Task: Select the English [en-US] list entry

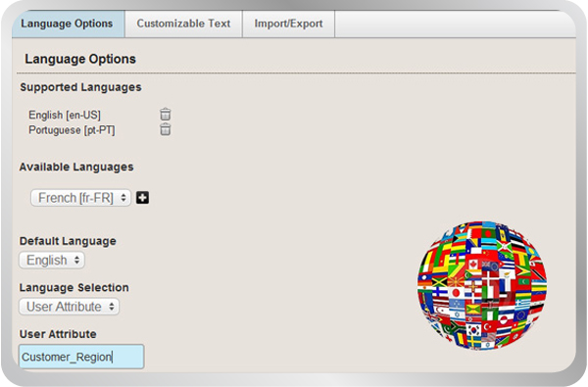Action: [65, 115]
